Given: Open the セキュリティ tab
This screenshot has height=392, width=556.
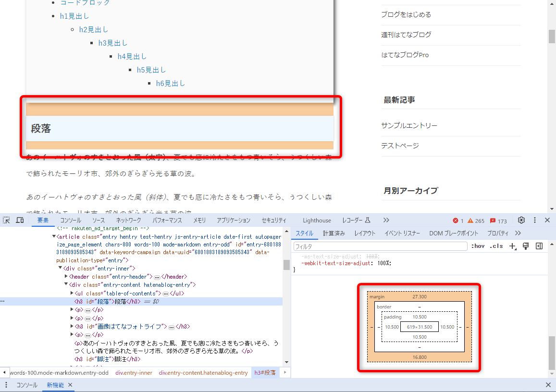Looking at the screenshot, I should tap(274, 220).
